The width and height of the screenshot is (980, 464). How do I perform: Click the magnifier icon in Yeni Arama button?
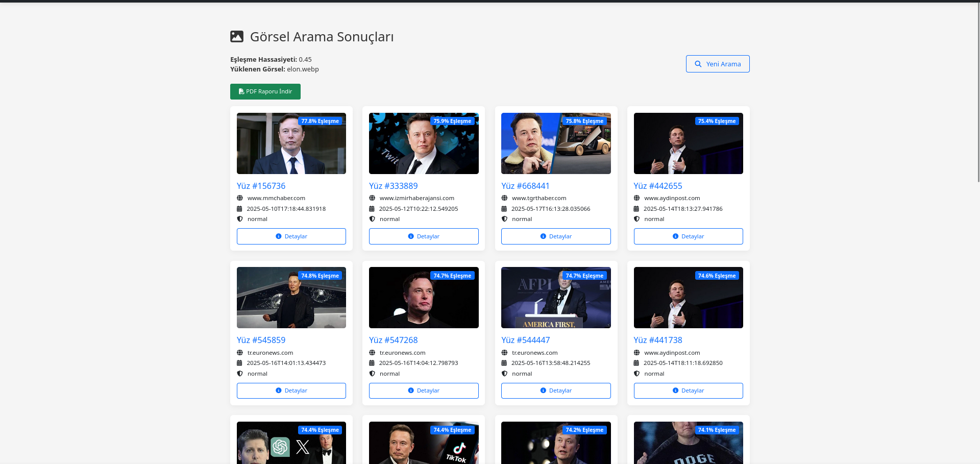(x=698, y=64)
